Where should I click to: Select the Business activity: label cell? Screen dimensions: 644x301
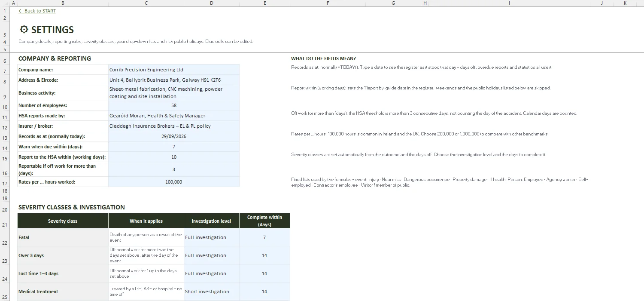[x=63, y=93]
